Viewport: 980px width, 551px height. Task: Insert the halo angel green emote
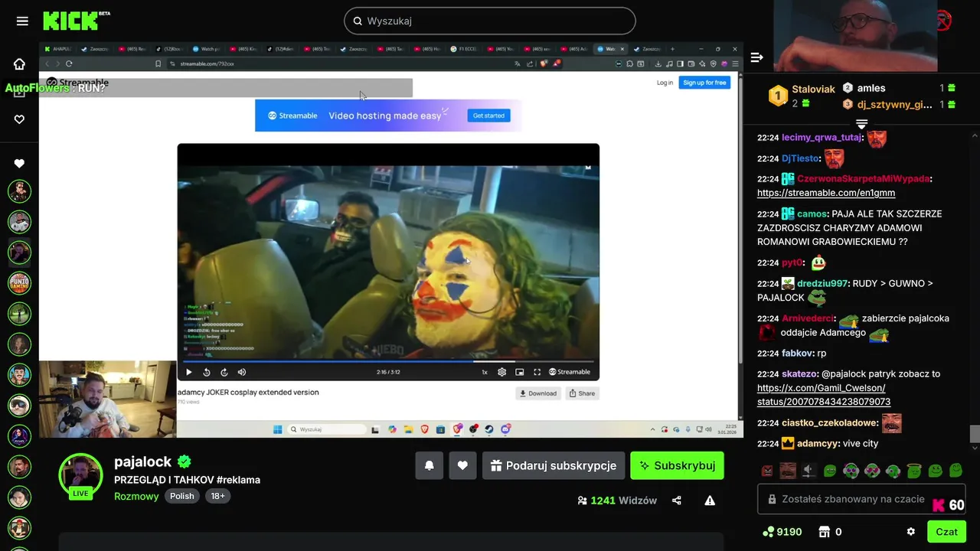pyautogui.click(x=913, y=471)
